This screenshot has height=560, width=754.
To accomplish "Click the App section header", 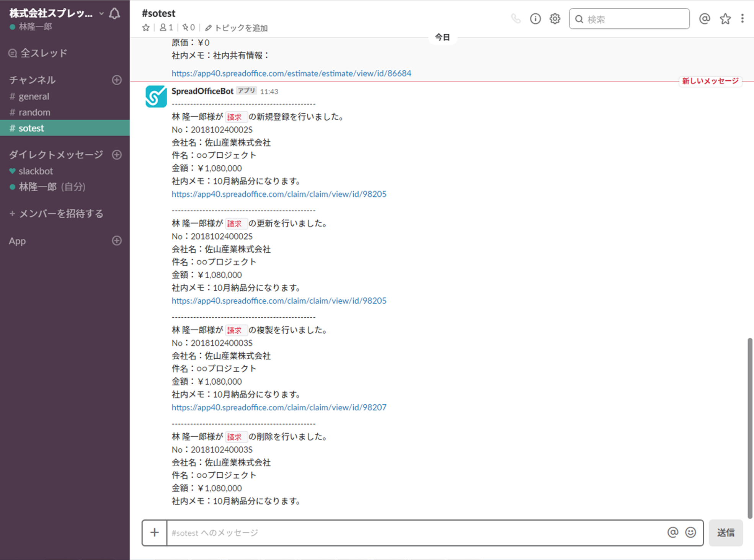I will click(x=17, y=241).
